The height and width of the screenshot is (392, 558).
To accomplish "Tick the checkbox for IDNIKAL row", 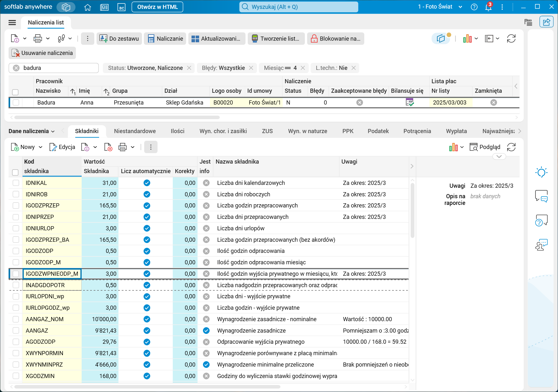I will pyautogui.click(x=16, y=183).
